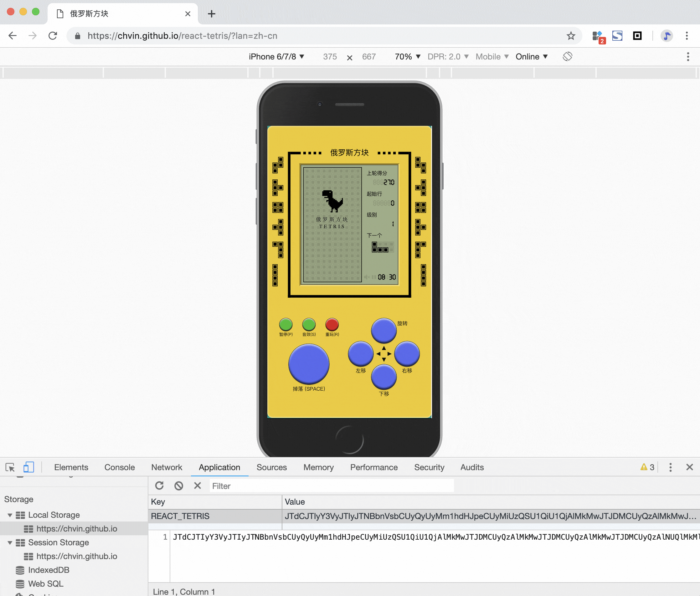The height and width of the screenshot is (596, 700).
Task: Reload the page with the browser reload icon
Action: click(x=53, y=36)
